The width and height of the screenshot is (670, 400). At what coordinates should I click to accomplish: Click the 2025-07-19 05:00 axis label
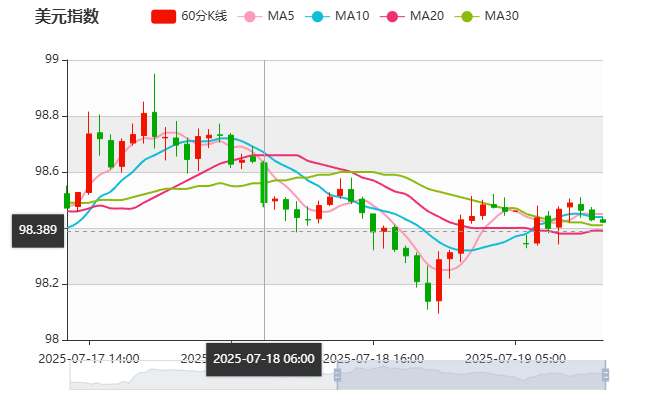(515, 359)
